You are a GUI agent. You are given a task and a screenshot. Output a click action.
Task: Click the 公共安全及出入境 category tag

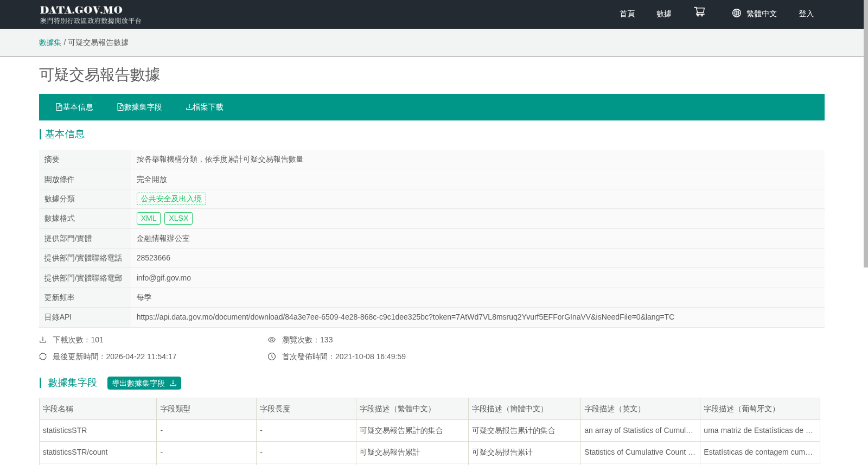click(171, 199)
